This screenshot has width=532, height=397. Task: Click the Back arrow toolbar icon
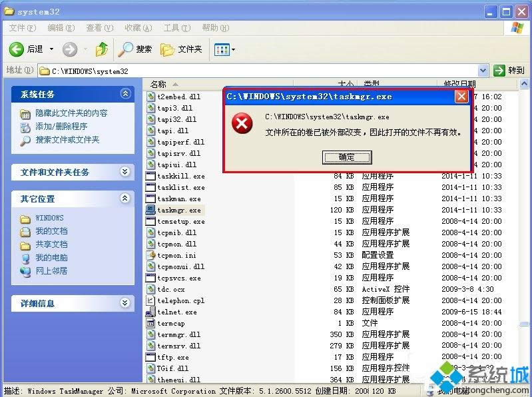[17, 49]
